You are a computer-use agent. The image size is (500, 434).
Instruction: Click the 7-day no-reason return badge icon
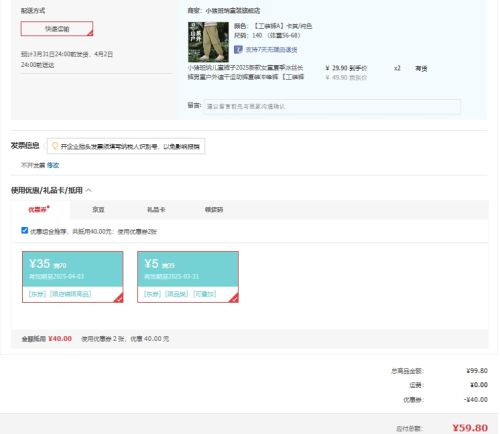pyautogui.click(x=238, y=50)
